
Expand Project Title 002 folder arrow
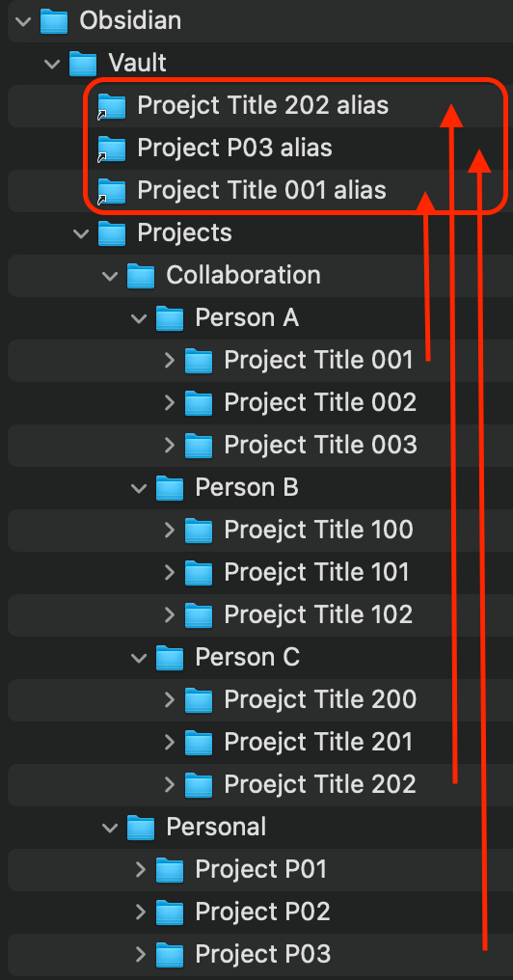tap(170, 402)
